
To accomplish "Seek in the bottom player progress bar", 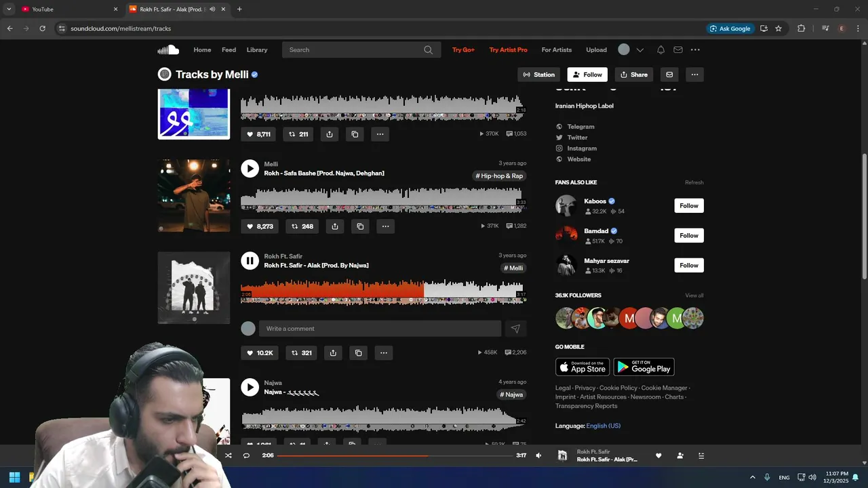I will (x=395, y=455).
